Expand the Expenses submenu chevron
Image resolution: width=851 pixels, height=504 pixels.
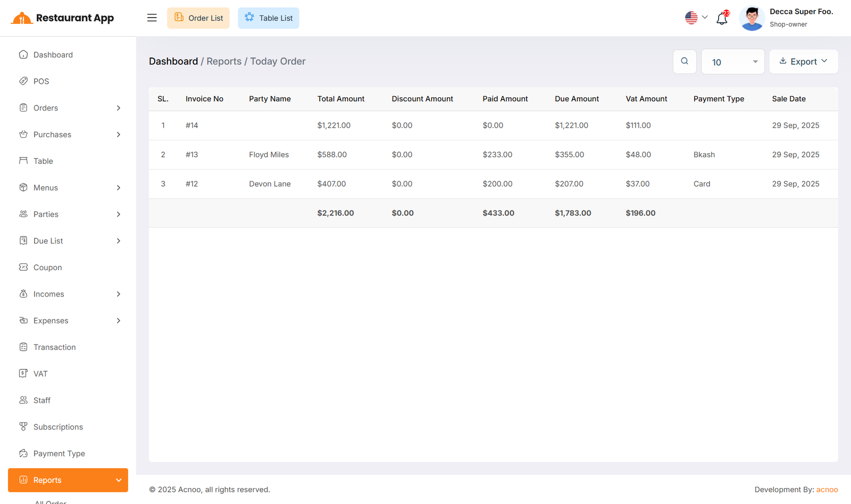[119, 321]
